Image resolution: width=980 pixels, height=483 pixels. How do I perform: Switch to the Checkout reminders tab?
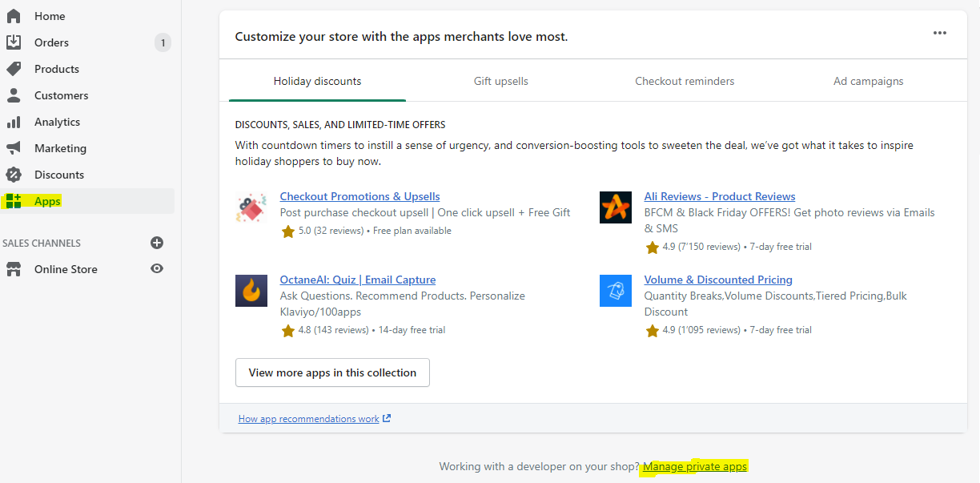(685, 81)
